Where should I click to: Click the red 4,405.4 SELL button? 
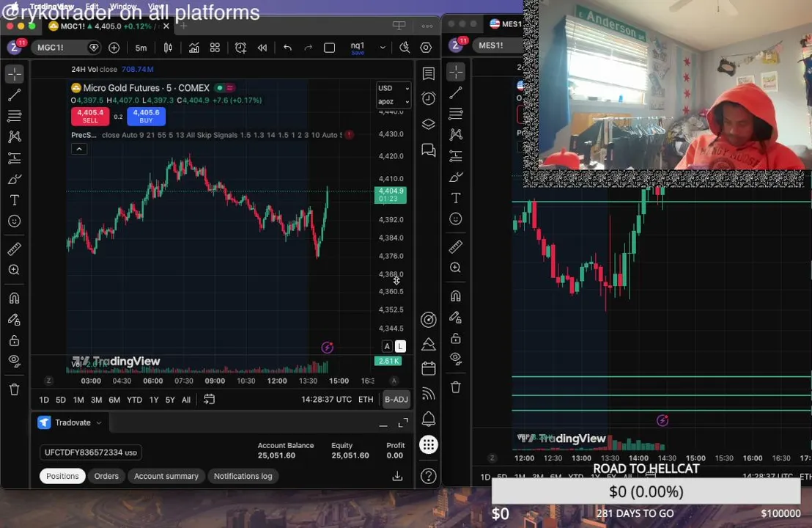click(x=90, y=116)
